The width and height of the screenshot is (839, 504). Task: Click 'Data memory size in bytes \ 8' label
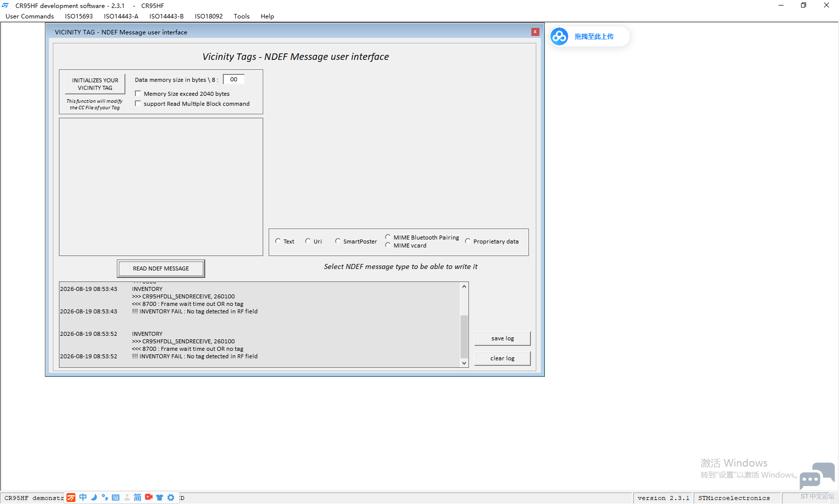pos(176,80)
